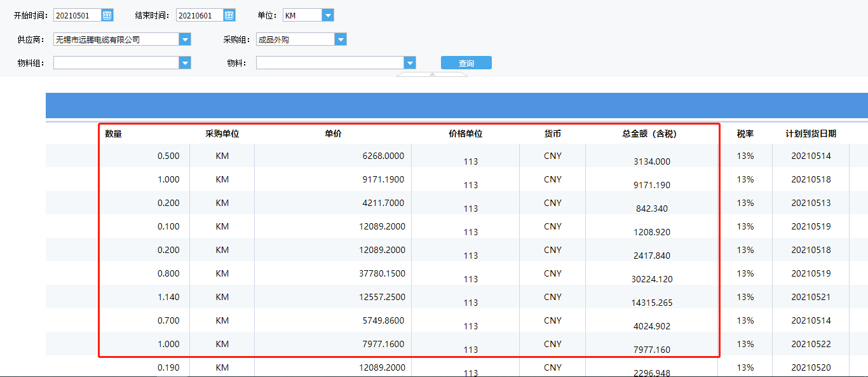Select total amount cell 9171.190

651,185
